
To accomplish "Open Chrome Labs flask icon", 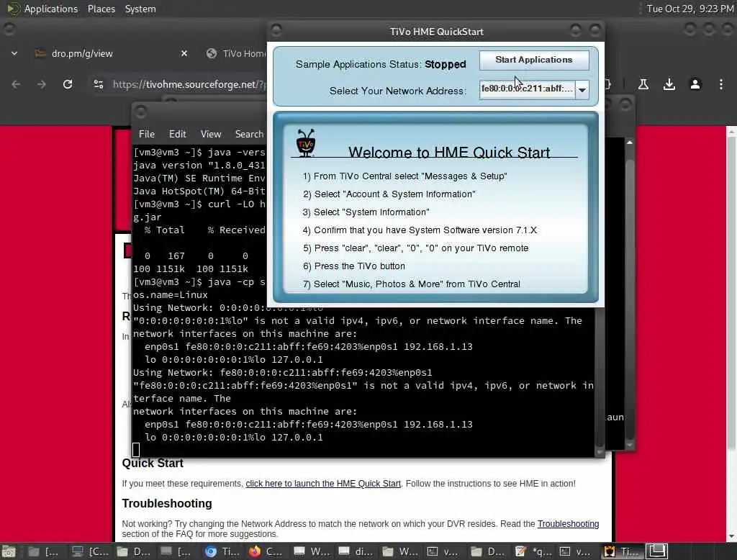I will click(x=643, y=84).
